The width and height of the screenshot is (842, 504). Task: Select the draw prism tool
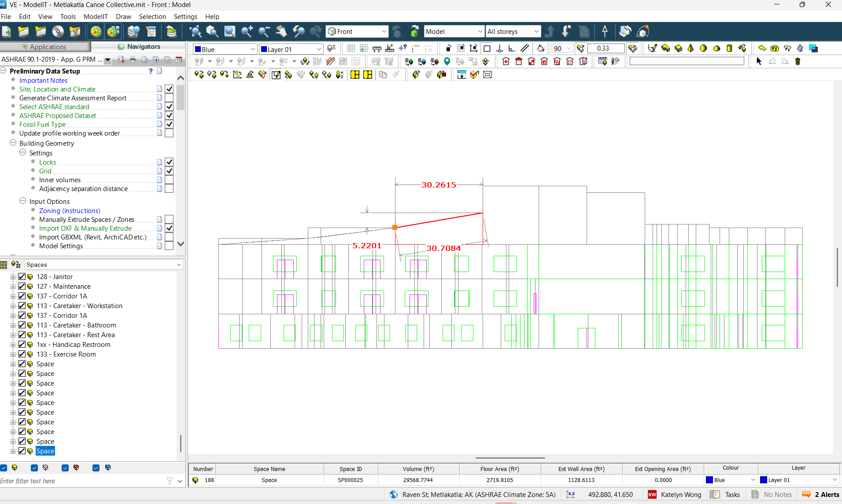(x=678, y=48)
